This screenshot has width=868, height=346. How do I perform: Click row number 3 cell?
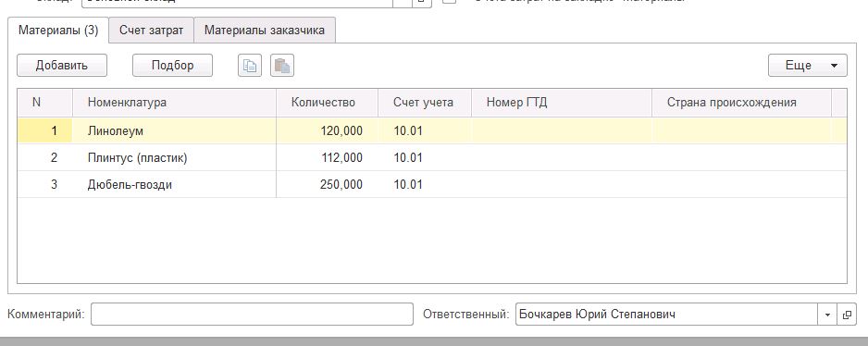tap(44, 184)
